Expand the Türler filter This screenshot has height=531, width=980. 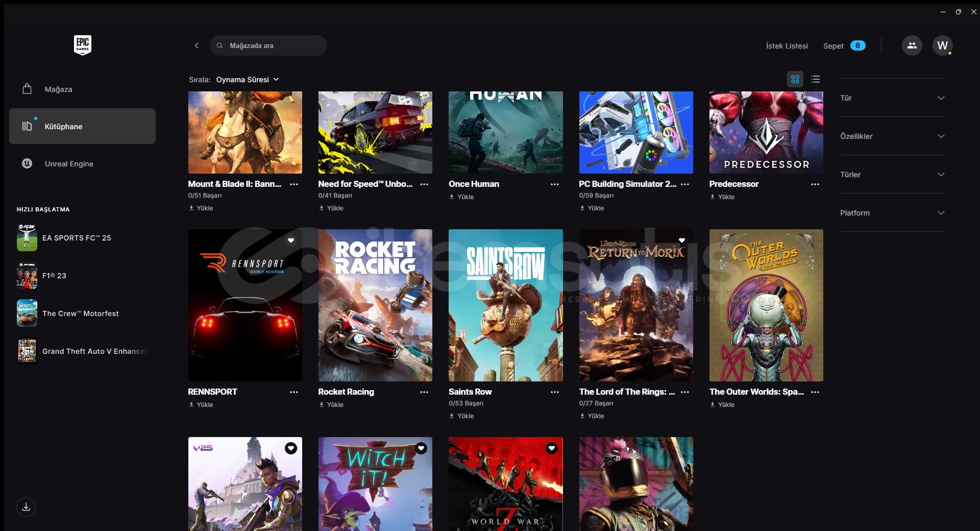(893, 175)
